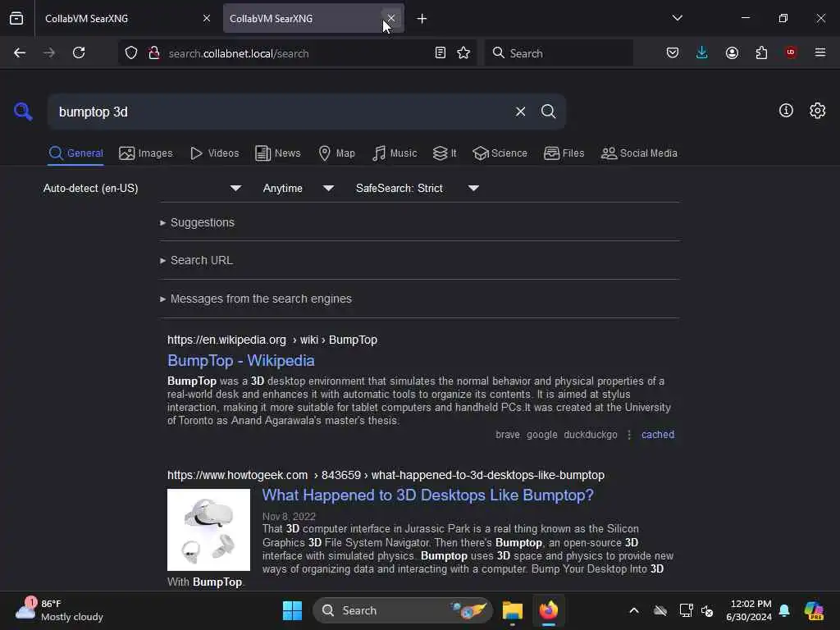Image resolution: width=840 pixels, height=630 pixels.
Task: Click Firefox taskbar icon
Action: click(549, 610)
